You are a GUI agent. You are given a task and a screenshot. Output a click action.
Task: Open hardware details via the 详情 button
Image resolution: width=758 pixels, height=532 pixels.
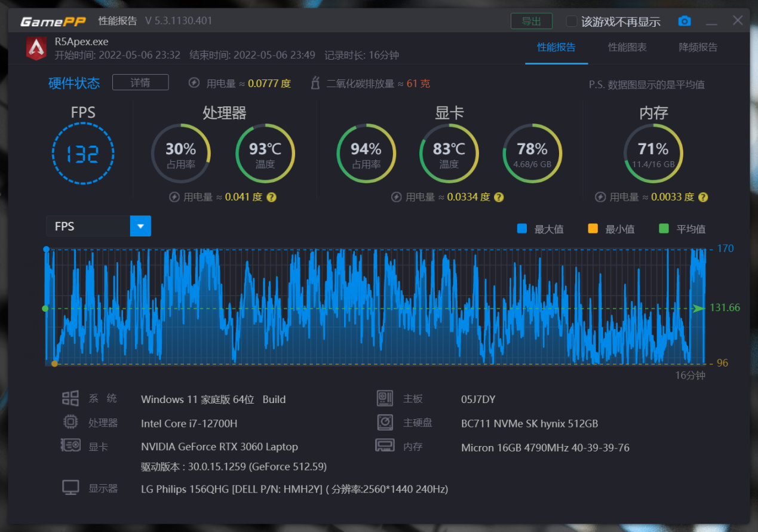click(140, 82)
